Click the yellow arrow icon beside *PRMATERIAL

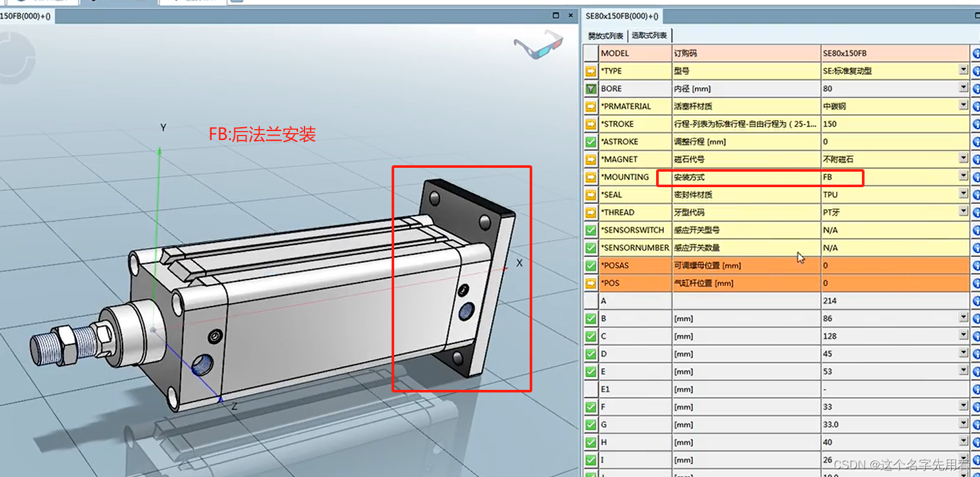pos(590,106)
